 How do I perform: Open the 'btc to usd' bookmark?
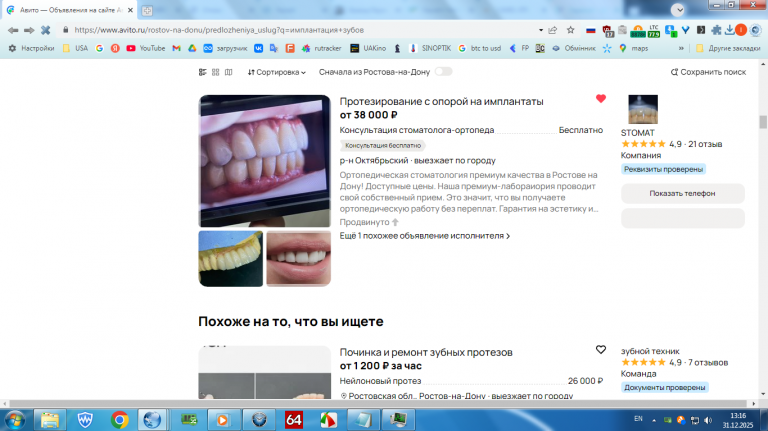[480, 48]
